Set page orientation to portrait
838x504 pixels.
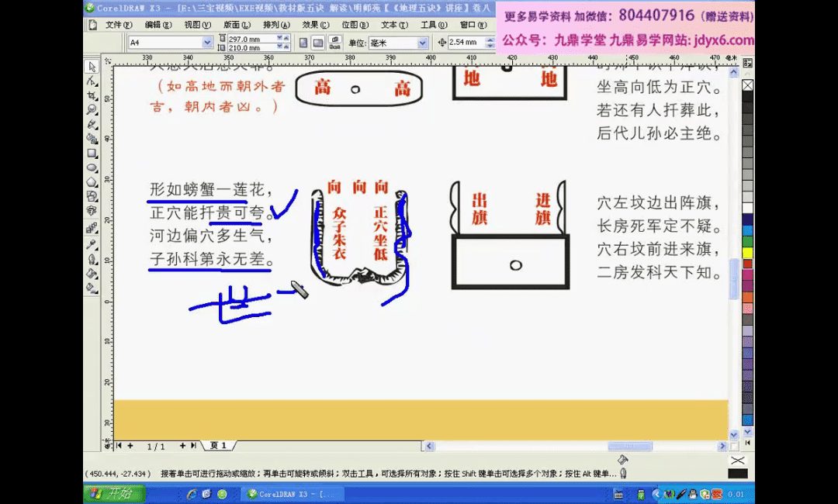coord(303,43)
